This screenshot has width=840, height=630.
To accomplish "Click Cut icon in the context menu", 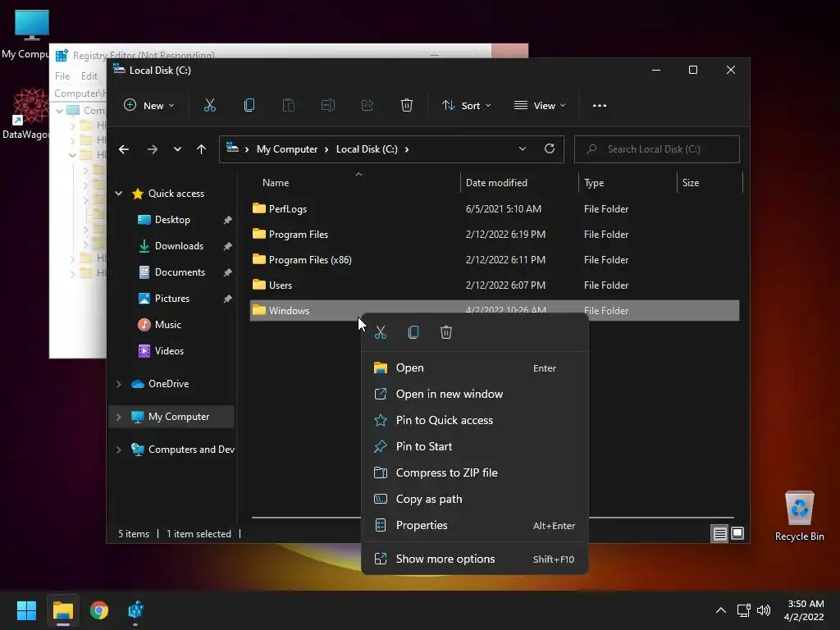I will point(381,333).
